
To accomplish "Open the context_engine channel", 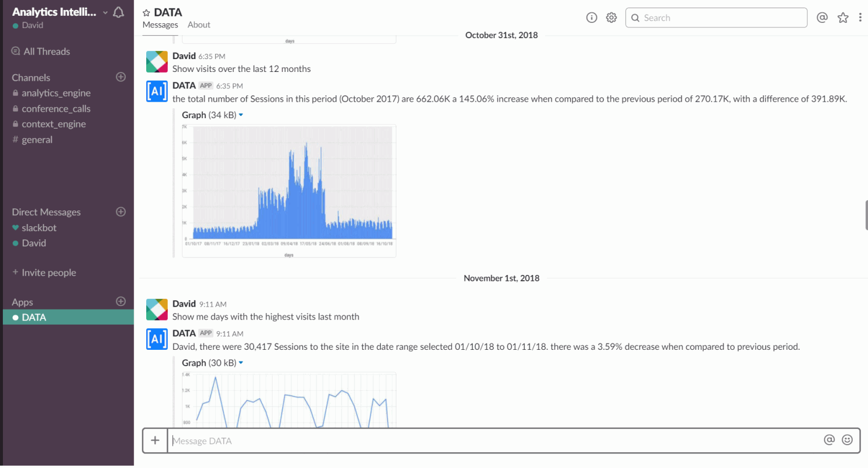I will point(54,124).
